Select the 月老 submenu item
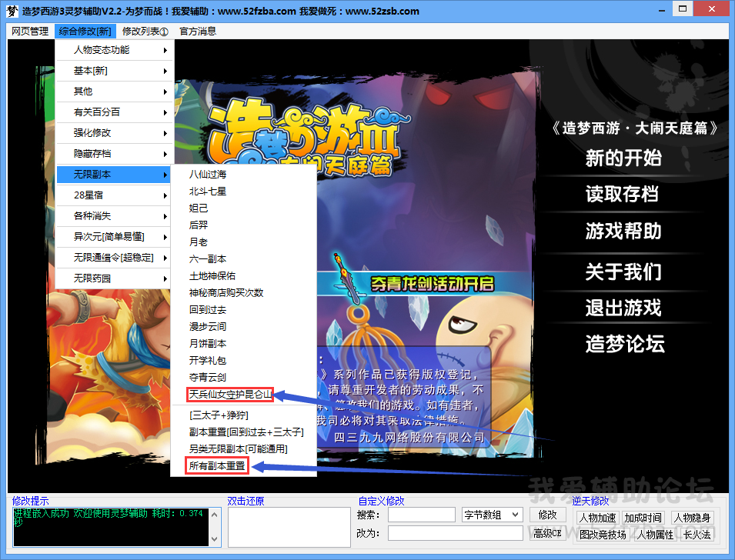The height and width of the screenshot is (560, 735). [244, 242]
